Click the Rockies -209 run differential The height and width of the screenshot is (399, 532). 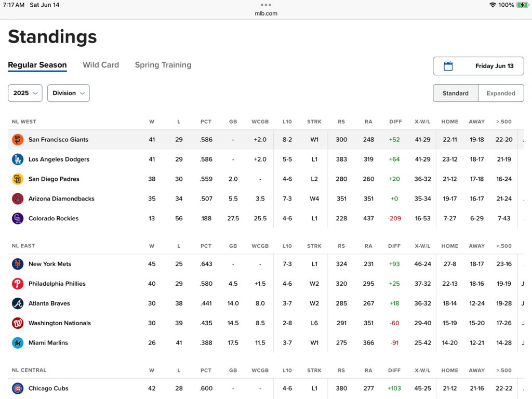394,218
